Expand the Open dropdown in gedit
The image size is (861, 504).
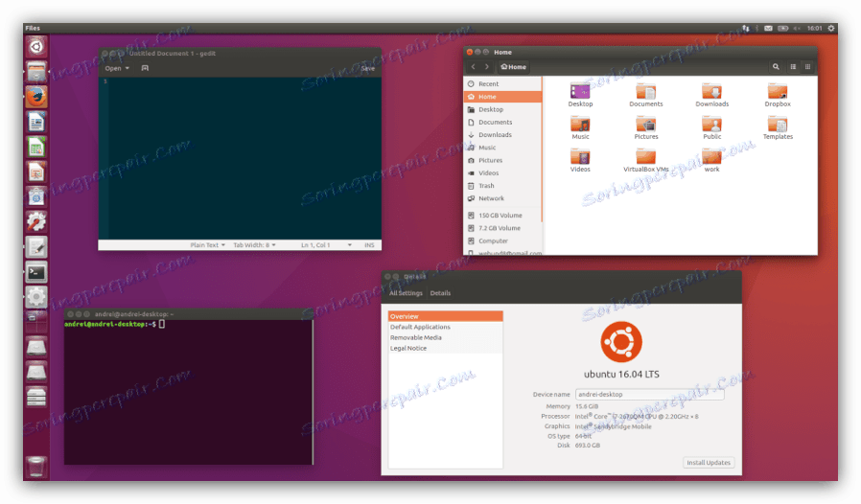[117, 68]
